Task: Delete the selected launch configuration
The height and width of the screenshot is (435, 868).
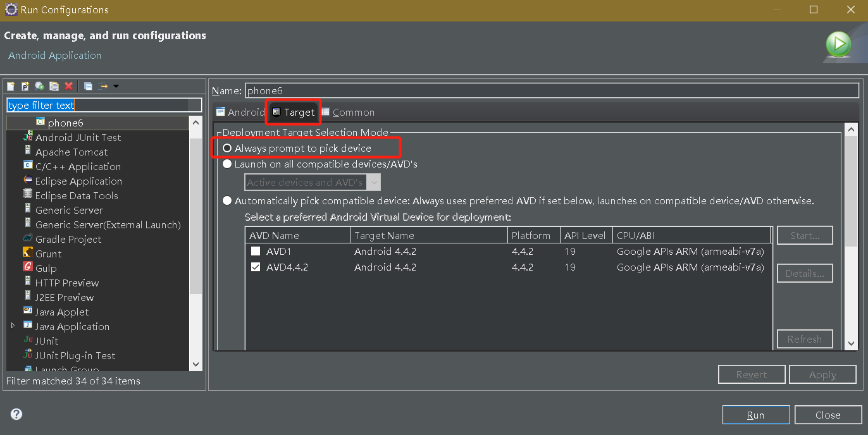Action: pyautogui.click(x=69, y=86)
